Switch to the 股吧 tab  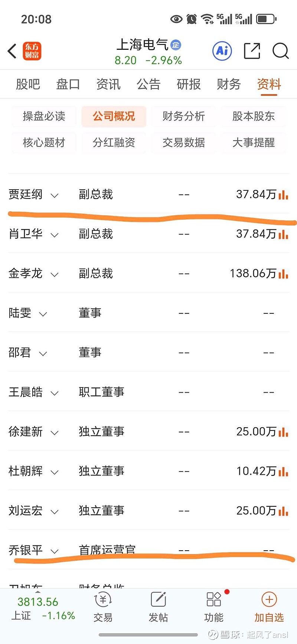pyautogui.click(x=28, y=84)
